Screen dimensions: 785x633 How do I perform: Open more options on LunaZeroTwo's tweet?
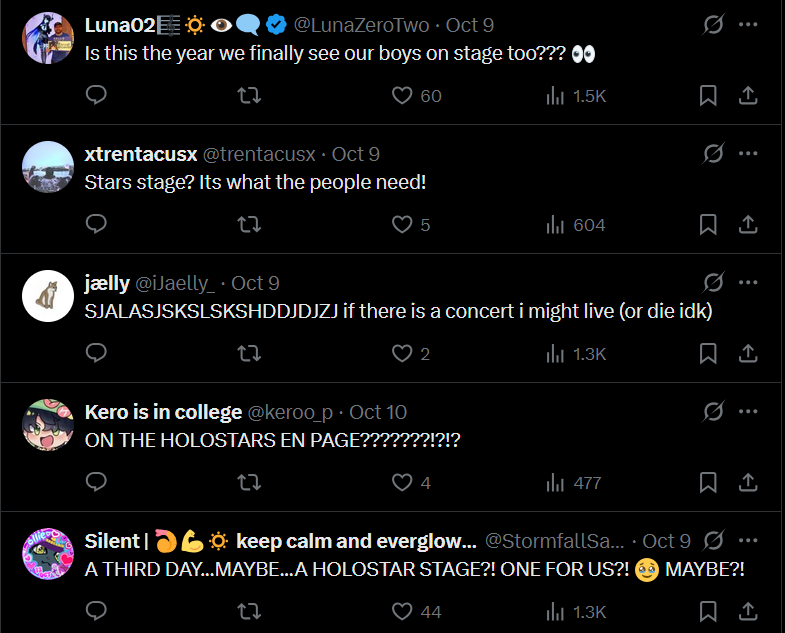pos(748,25)
